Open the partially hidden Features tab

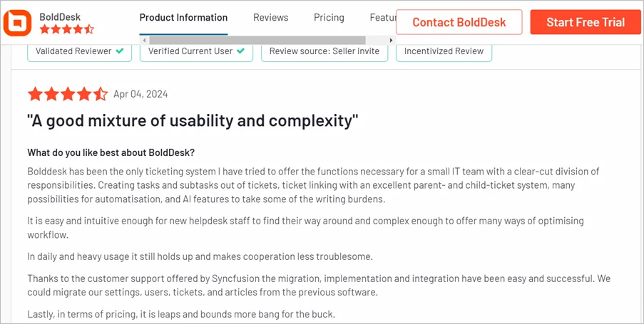coord(382,18)
